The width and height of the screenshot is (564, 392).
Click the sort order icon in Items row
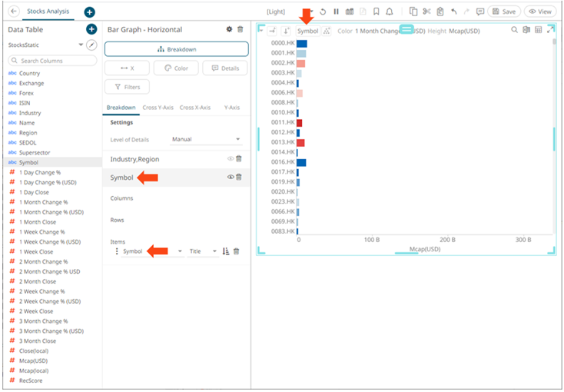coord(226,251)
